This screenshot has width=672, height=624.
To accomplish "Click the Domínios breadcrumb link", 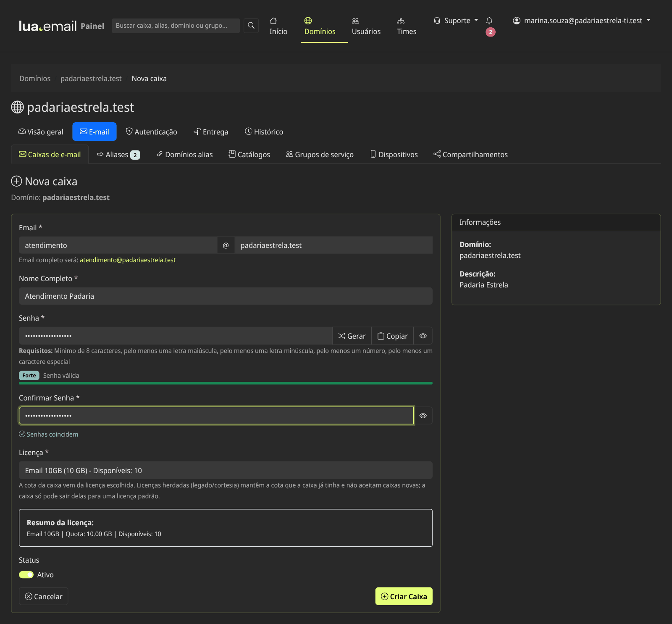I will coord(35,79).
